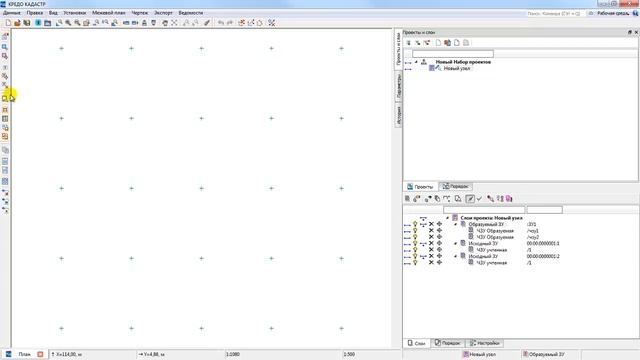Toggle the pencil edit icon in layers toolbar
This screenshot has height=360, width=640.
click(470, 199)
